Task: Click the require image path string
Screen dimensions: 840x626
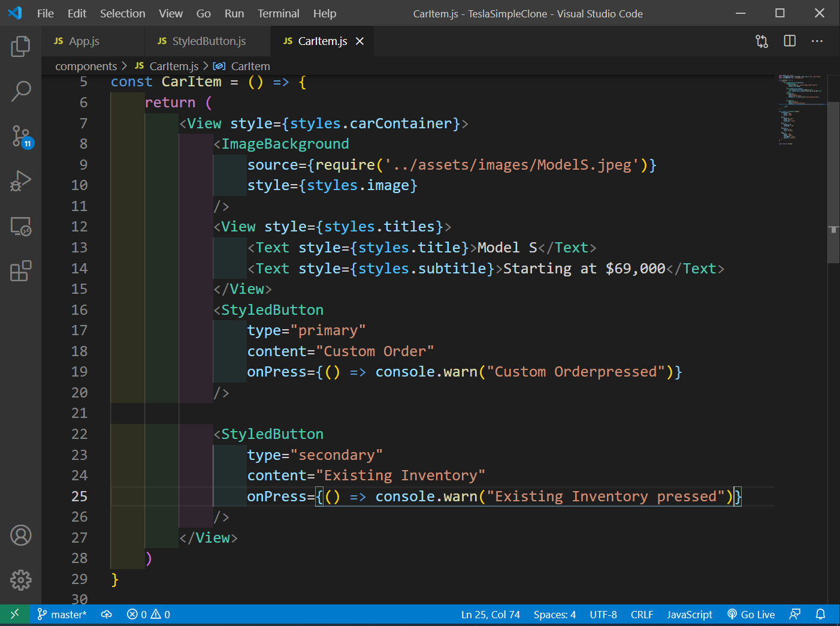Action: [512, 165]
